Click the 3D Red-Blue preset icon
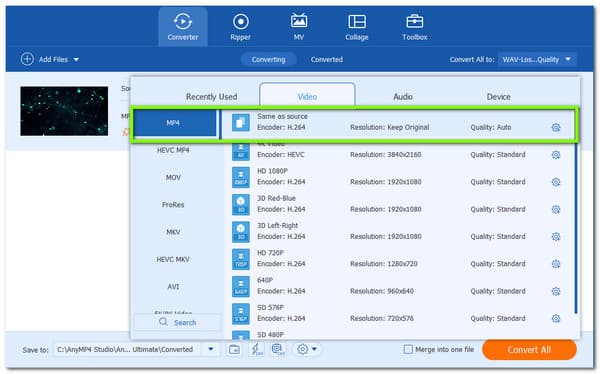The image size is (600, 374). click(241, 204)
